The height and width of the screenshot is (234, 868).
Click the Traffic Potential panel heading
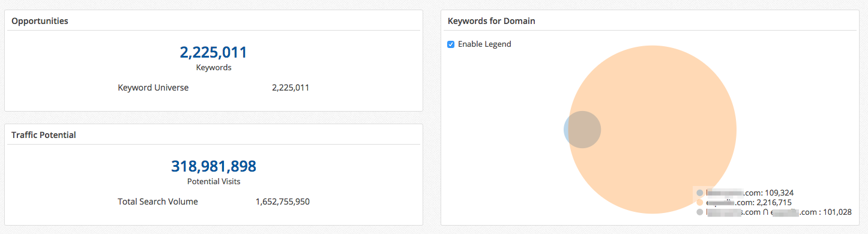coord(44,135)
